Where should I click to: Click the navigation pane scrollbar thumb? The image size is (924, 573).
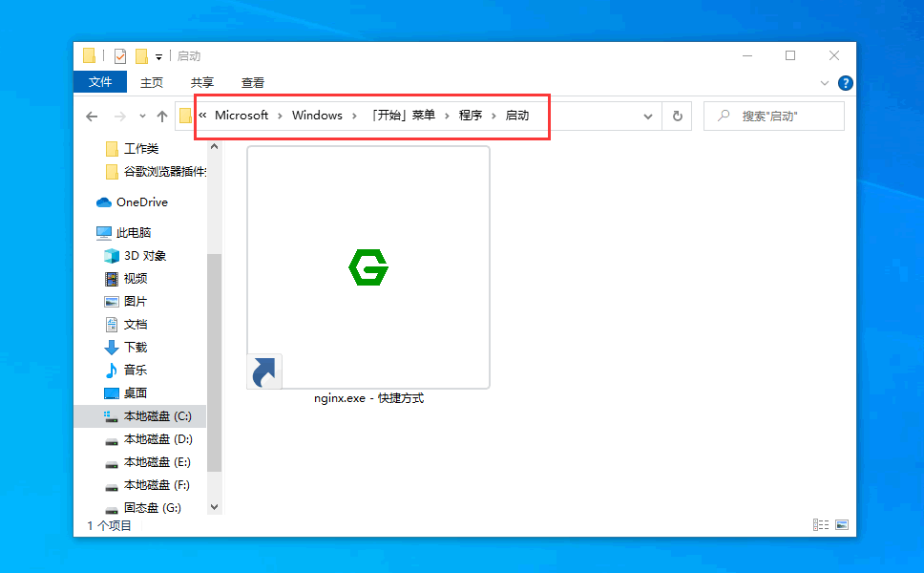[x=215, y=363]
